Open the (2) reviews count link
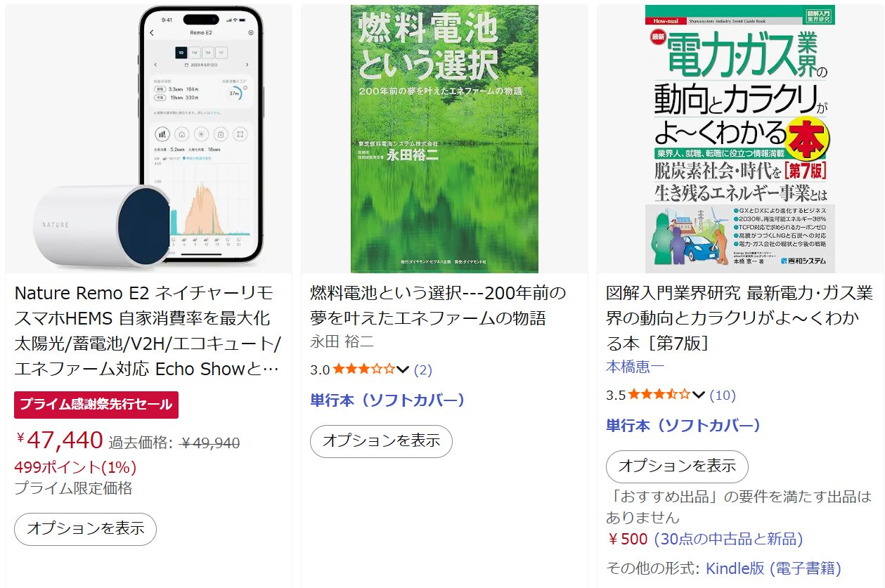This screenshot has width=885, height=588. [423, 370]
